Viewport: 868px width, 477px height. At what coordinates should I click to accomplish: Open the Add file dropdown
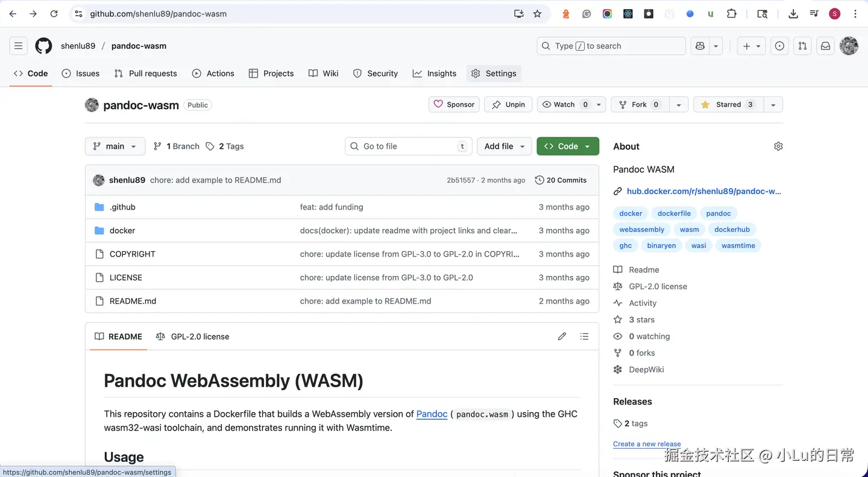point(505,146)
